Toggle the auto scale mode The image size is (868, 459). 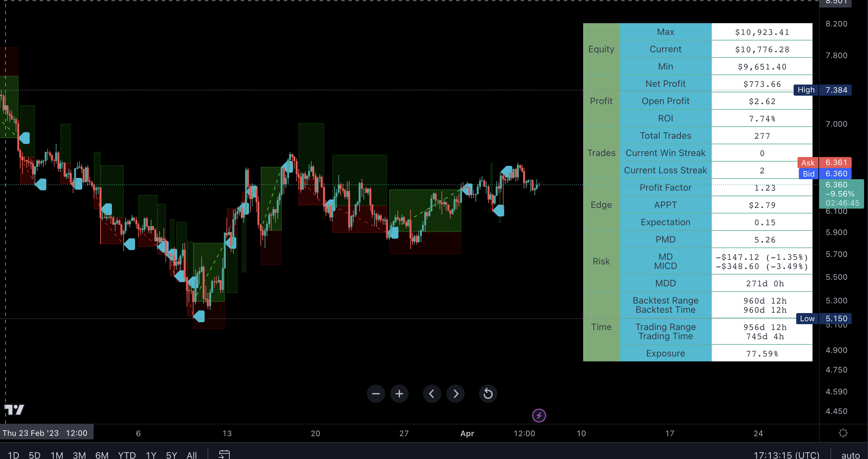850,455
